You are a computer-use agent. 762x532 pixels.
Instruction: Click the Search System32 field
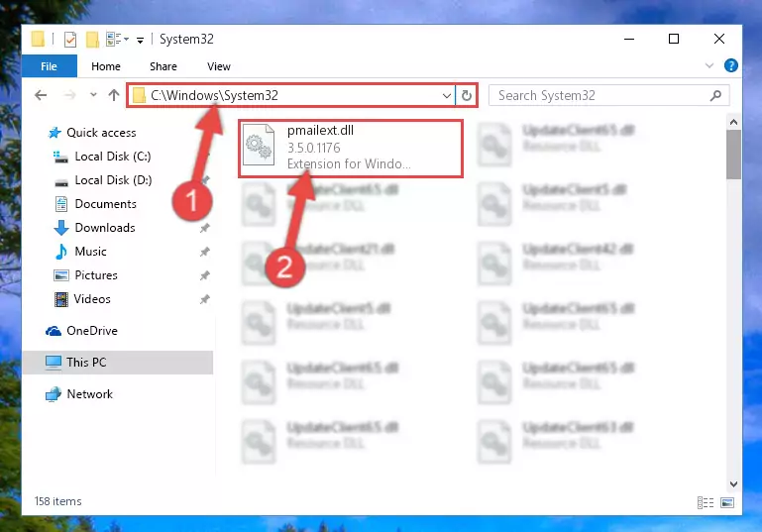[609, 95]
